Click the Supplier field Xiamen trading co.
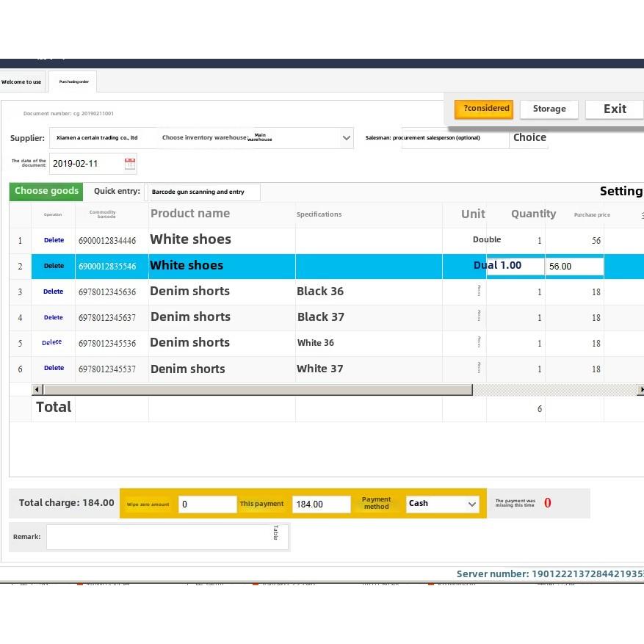Viewport: 644px width, 644px height. coord(97,137)
